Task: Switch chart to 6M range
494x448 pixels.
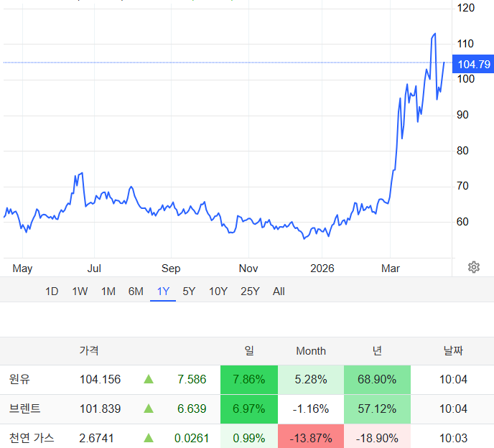Action: 136,291
